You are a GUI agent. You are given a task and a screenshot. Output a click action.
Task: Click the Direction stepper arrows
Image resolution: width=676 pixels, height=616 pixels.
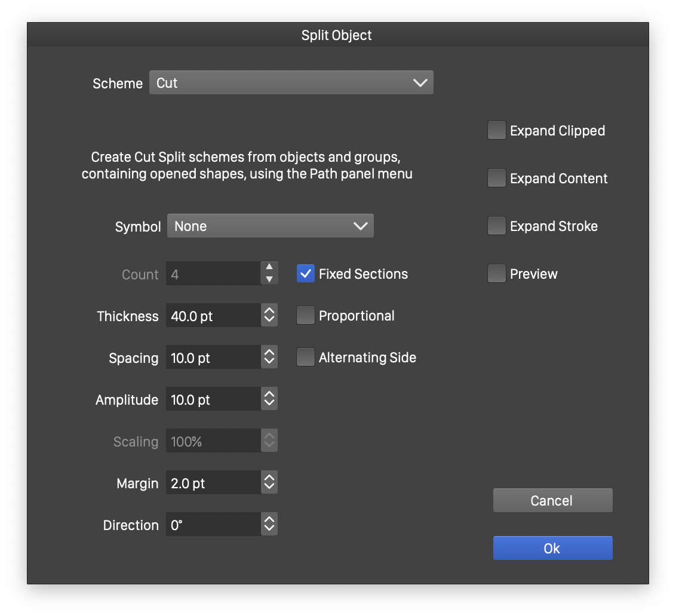(x=269, y=525)
